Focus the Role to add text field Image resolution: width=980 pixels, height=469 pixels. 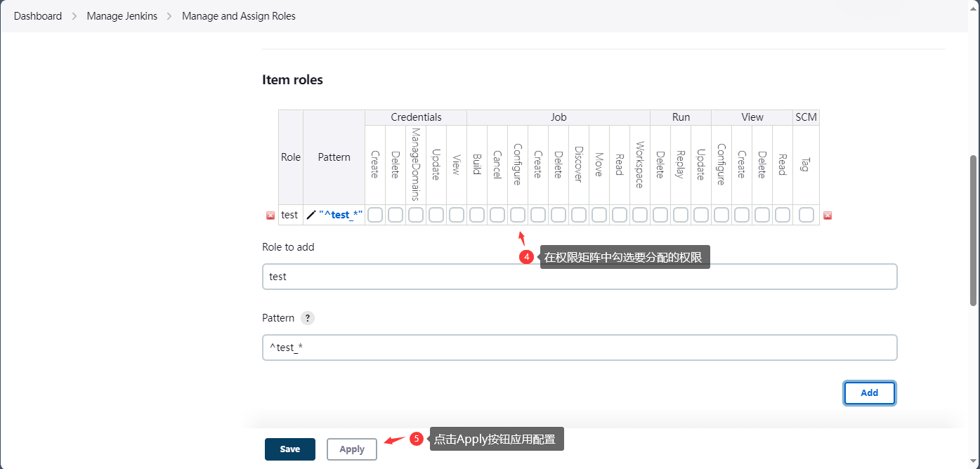pos(580,277)
